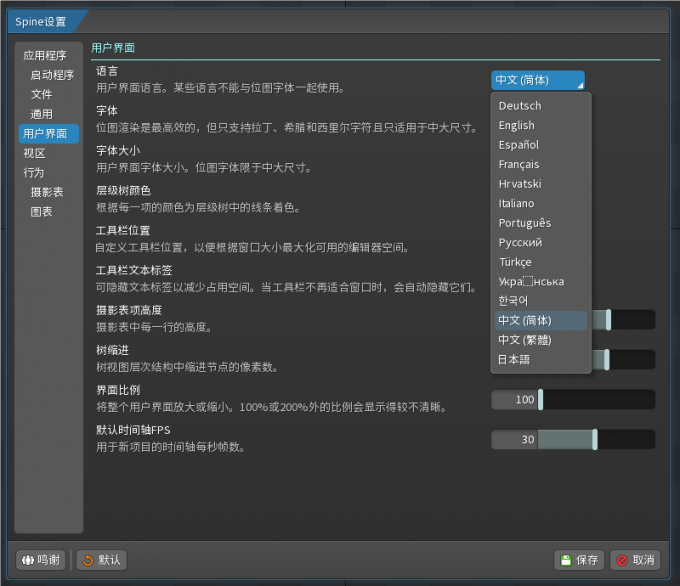Click the 摄影表项高度 slider handle
680x586 pixels.
(608, 320)
